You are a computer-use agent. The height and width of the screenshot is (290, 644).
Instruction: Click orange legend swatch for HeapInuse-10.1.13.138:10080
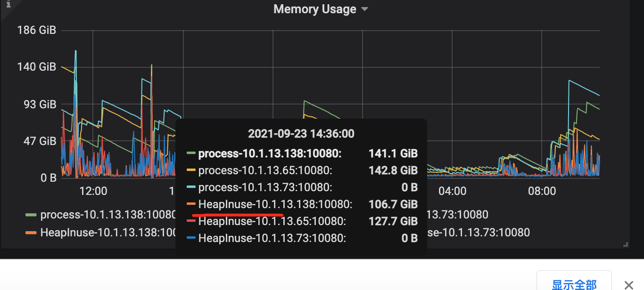31,233
